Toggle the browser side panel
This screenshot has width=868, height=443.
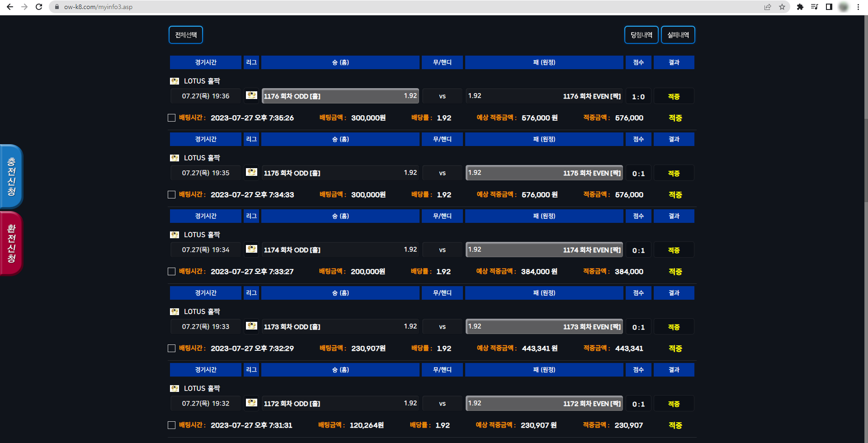point(829,7)
